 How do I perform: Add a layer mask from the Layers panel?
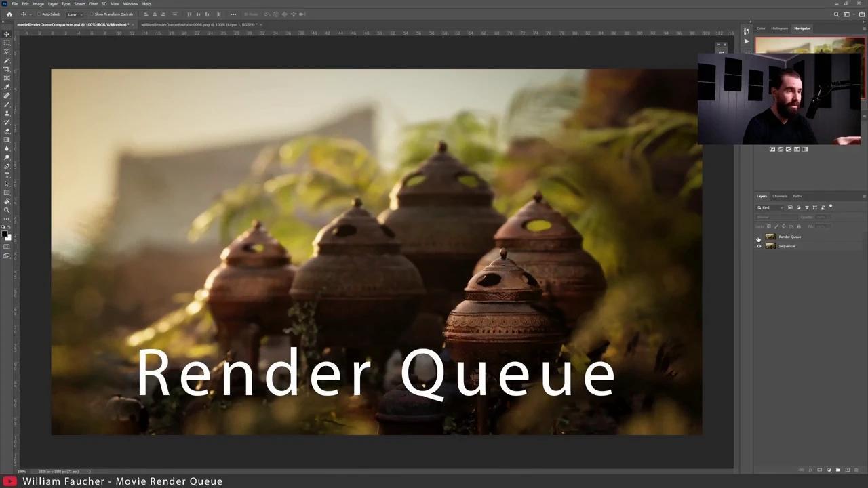(819, 470)
